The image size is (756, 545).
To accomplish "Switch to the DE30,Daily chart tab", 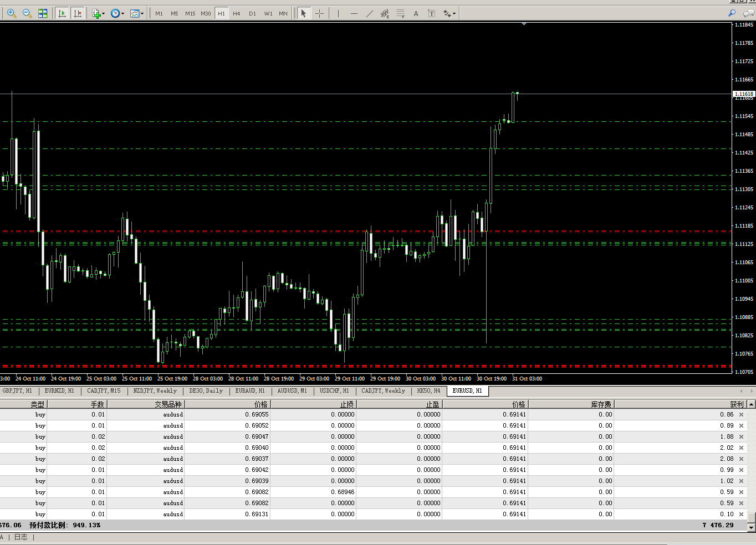I will pyautogui.click(x=206, y=390).
